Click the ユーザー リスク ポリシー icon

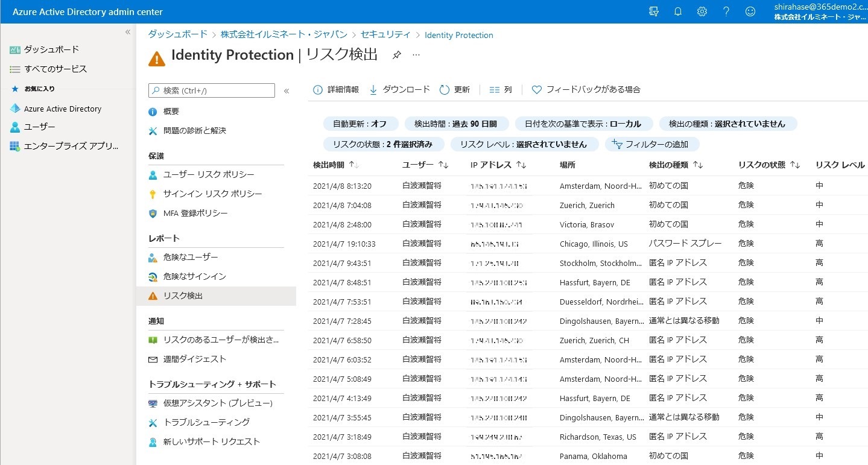point(153,175)
